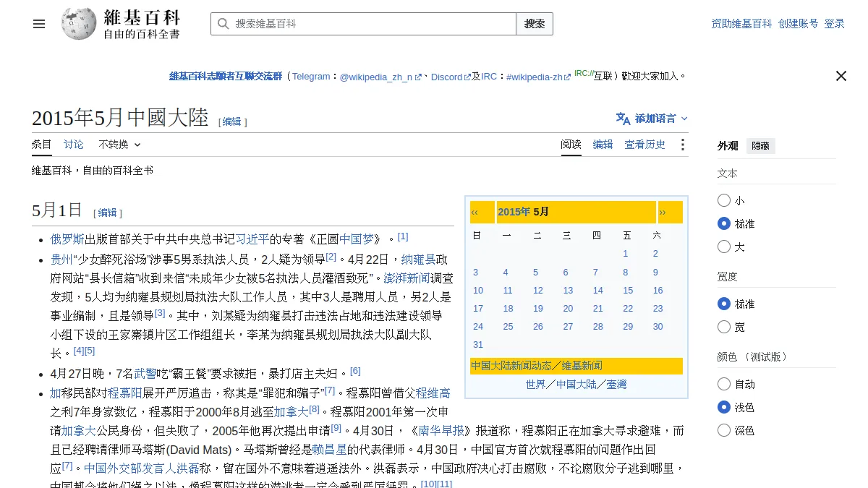Open 南华早报 article link
868x488 pixels.
(441, 431)
